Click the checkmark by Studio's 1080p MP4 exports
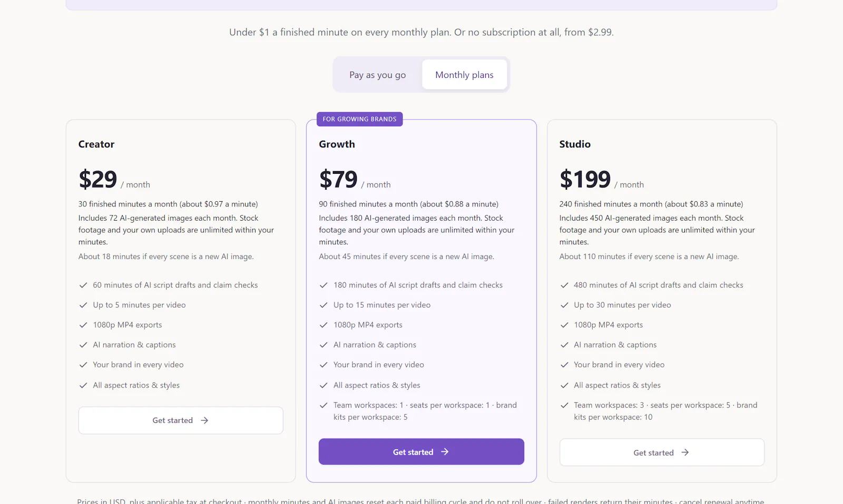Image resolution: width=843 pixels, height=504 pixels. pyautogui.click(x=564, y=325)
